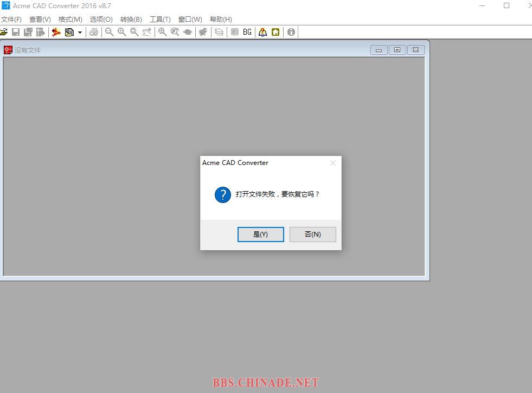Viewport: 532px width, 393px height.
Task: Click the 否(N) button
Action: [x=313, y=234]
